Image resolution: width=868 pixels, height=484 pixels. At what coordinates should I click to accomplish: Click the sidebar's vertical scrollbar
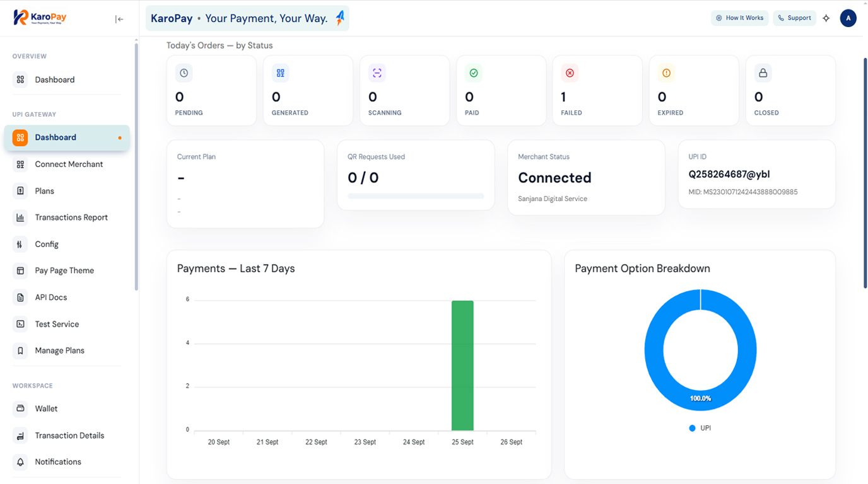pos(136,165)
